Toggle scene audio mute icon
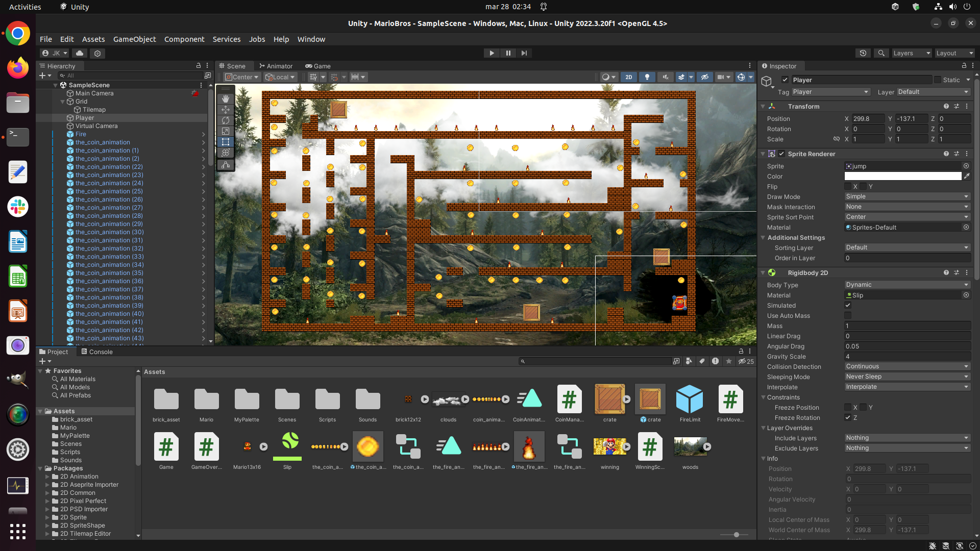The height and width of the screenshot is (551, 980). click(665, 77)
